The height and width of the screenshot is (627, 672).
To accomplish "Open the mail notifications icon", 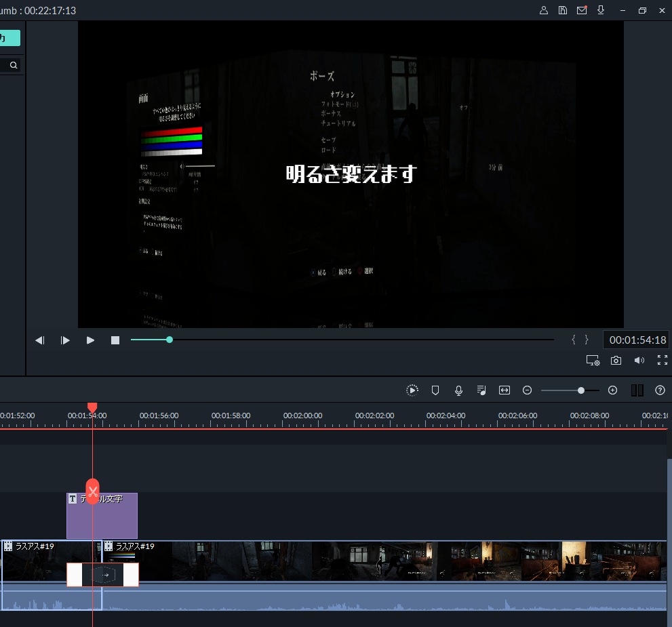I will click(582, 10).
